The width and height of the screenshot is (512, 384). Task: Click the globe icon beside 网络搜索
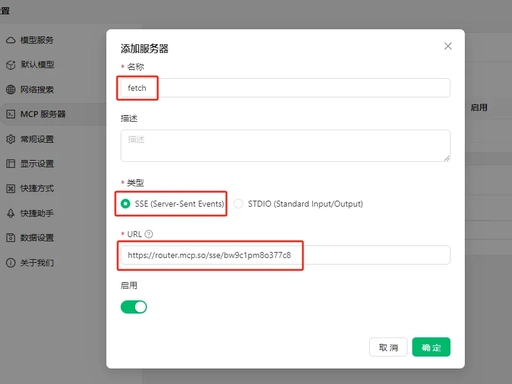pos(11,89)
